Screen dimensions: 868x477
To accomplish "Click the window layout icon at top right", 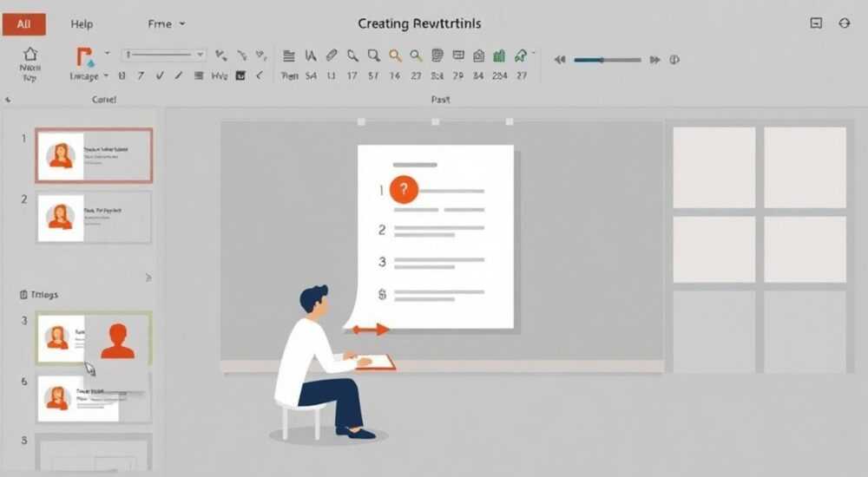I will coord(816,23).
